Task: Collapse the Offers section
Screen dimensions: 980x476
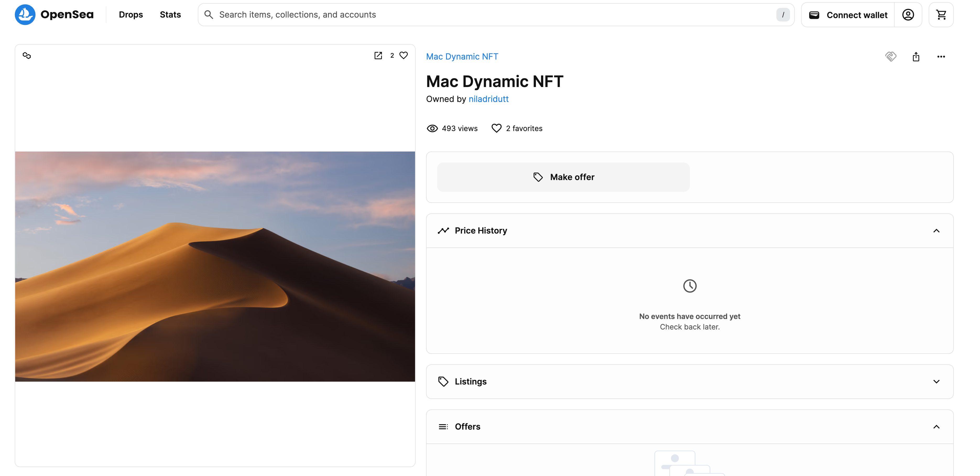Action: (x=937, y=427)
